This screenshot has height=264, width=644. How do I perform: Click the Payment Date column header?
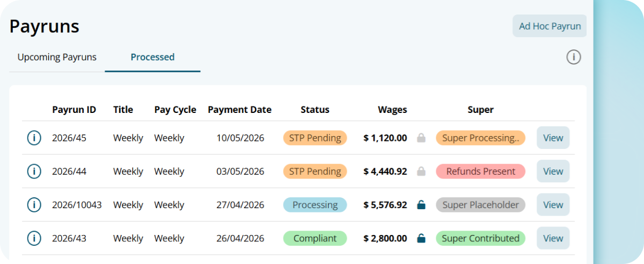point(239,110)
